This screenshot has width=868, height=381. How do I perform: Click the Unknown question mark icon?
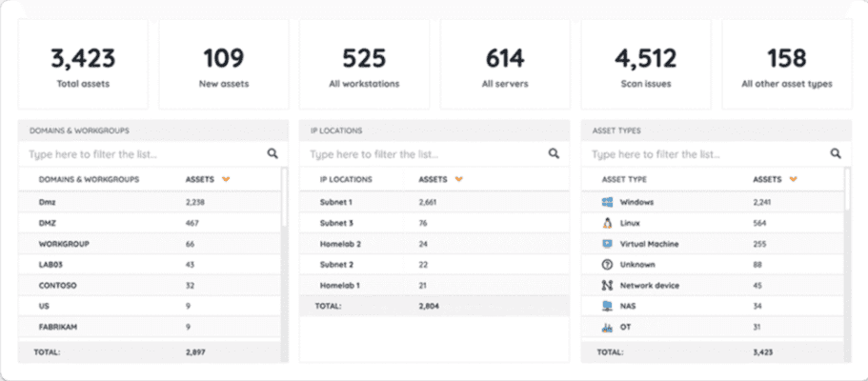click(607, 265)
